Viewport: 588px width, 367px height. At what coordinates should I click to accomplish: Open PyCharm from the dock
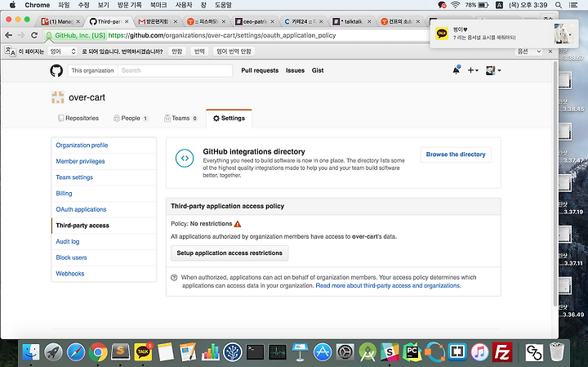click(x=412, y=352)
